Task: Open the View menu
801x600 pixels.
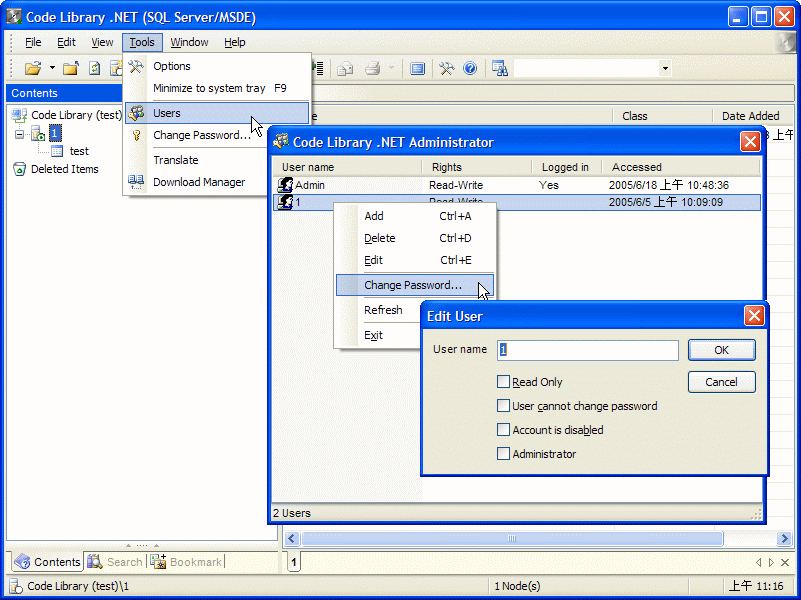Action: [102, 42]
